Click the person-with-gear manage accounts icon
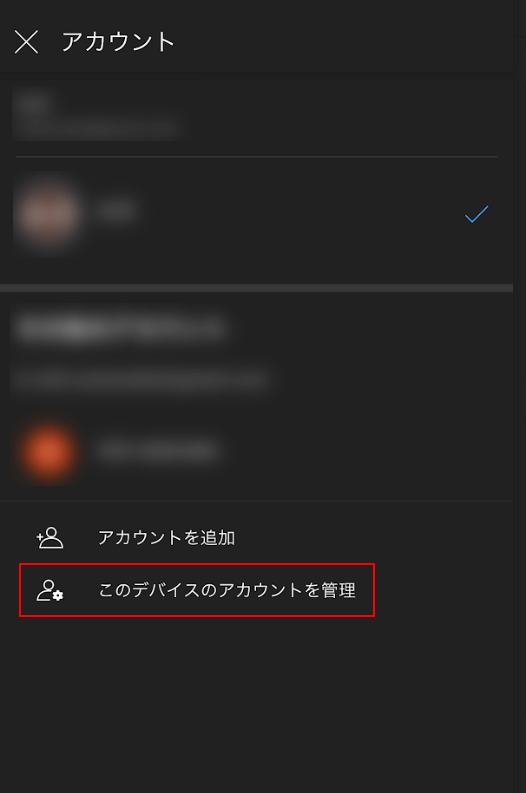The height and width of the screenshot is (793, 526). click(x=50, y=590)
